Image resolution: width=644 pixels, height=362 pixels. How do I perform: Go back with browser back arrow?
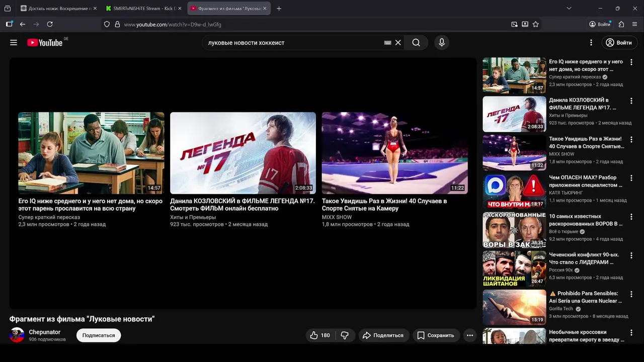tap(23, 24)
